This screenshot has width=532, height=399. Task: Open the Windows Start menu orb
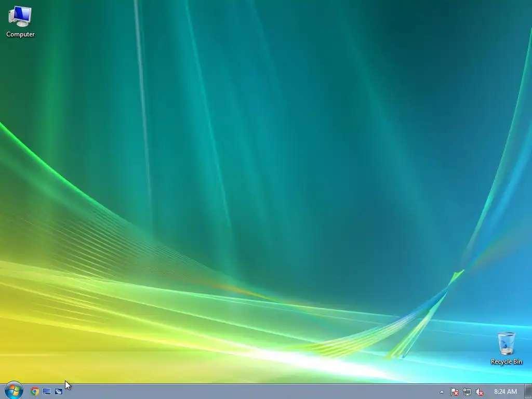click(x=14, y=391)
